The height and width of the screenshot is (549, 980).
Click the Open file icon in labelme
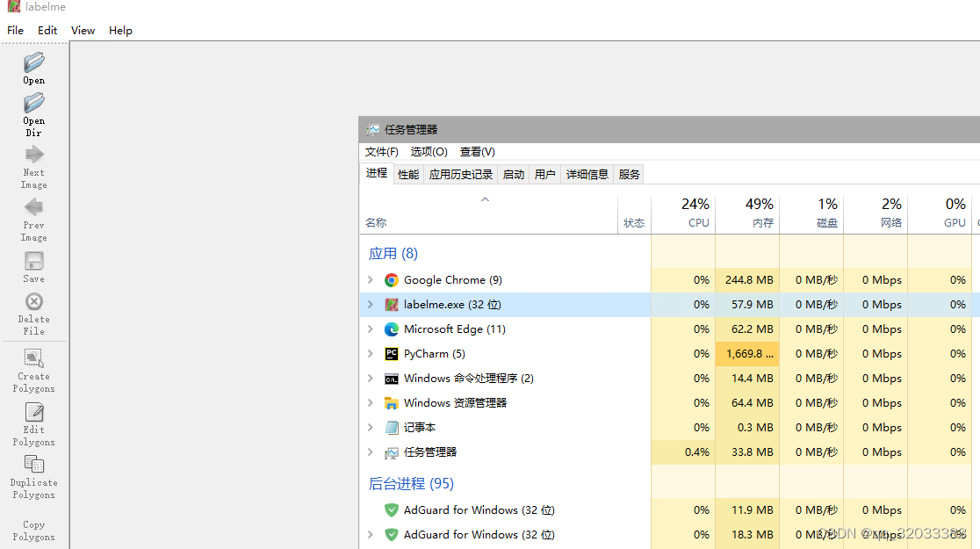(x=33, y=62)
